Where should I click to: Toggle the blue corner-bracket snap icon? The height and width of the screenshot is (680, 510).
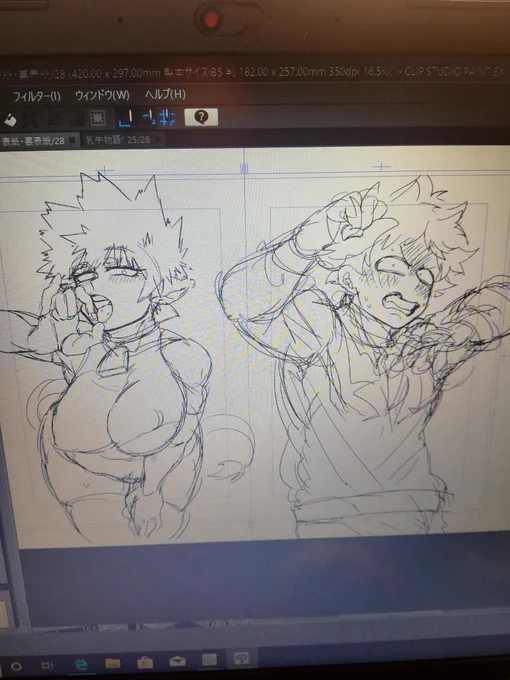pyautogui.click(x=125, y=118)
